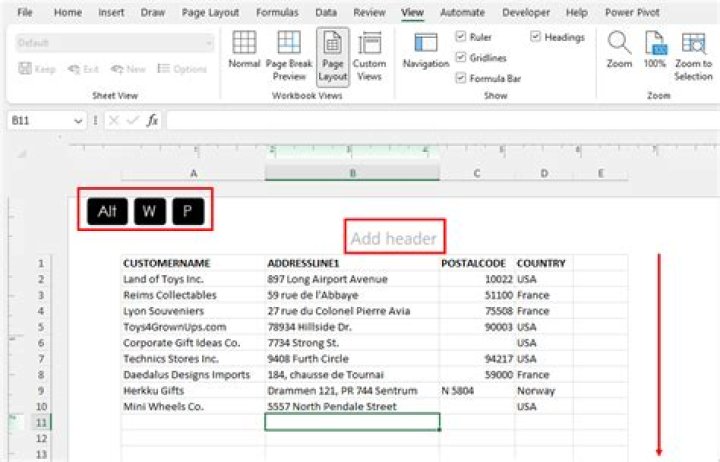Open the Review tab
Screen dimensions: 720x462
coord(369,12)
